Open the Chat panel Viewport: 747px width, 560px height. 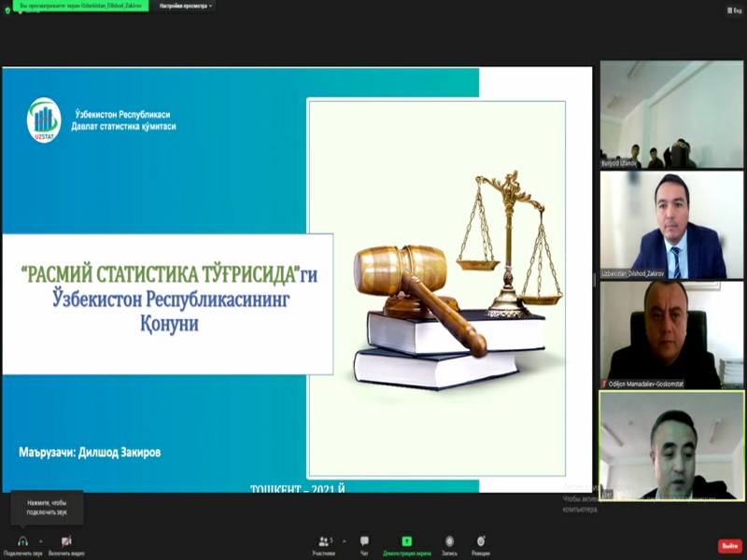[364, 542]
